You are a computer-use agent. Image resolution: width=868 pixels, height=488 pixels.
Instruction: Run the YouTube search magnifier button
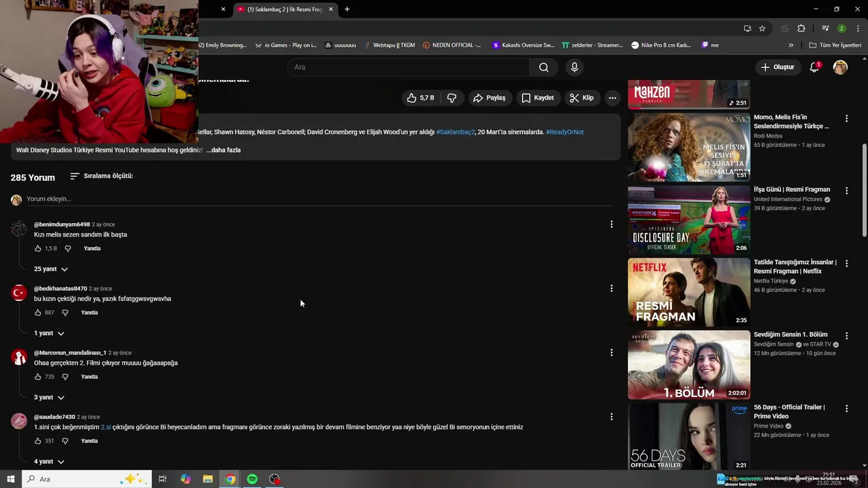[x=544, y=67]
